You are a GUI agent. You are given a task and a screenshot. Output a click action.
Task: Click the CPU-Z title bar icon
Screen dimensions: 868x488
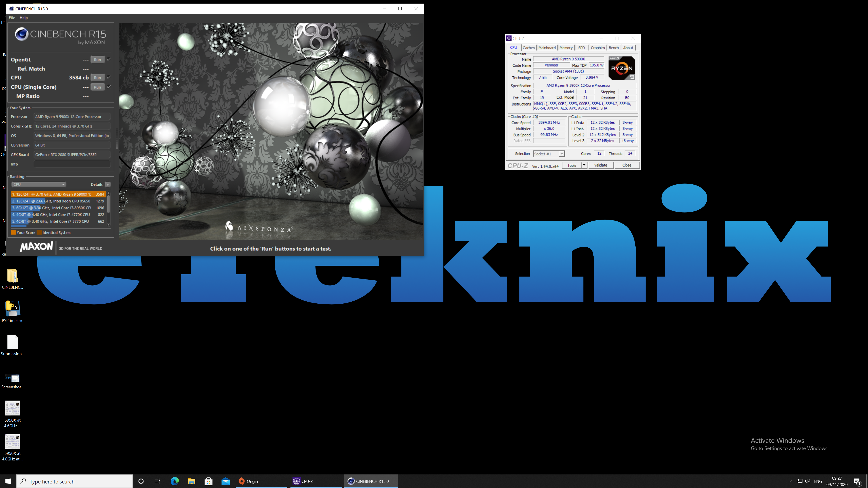509,38
